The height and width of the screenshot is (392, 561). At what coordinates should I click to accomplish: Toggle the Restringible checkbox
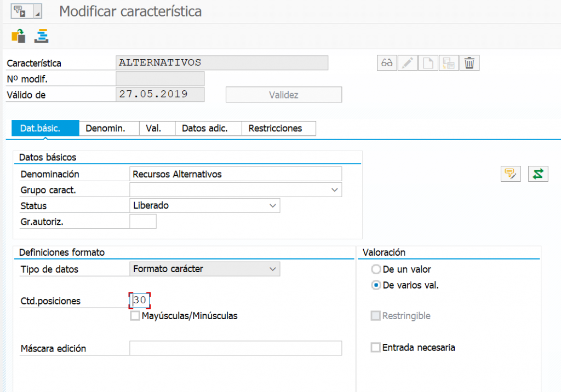coord(375,316)
